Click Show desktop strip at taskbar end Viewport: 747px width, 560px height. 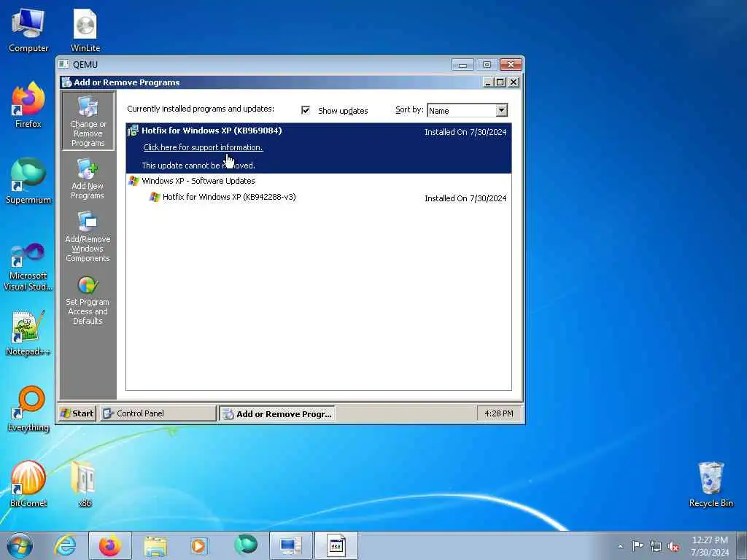tap(742, 545)
